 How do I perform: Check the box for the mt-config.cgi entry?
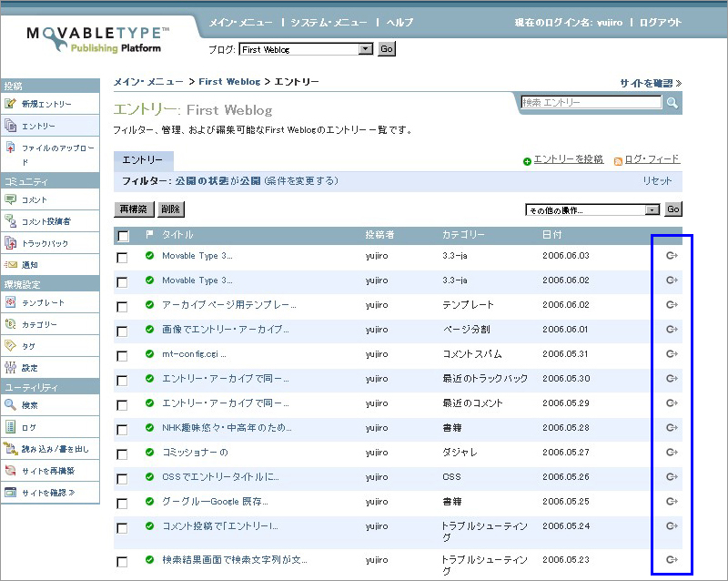tap(122, 356)
